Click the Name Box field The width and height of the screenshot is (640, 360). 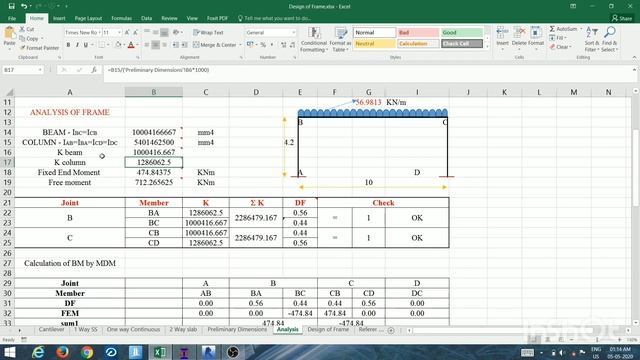click(x=22, y=70)
